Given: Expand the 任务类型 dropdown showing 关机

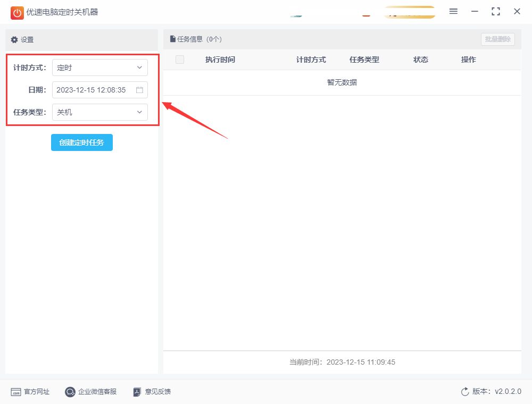Looking at the screenshot, I should tap(100, 112).
